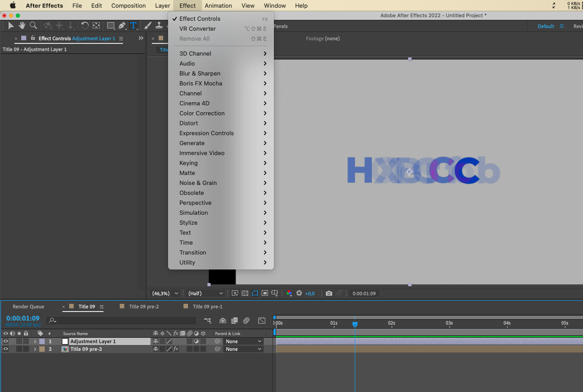Click the Take Snapshot camera icon
583x392 pixels.
329,293
